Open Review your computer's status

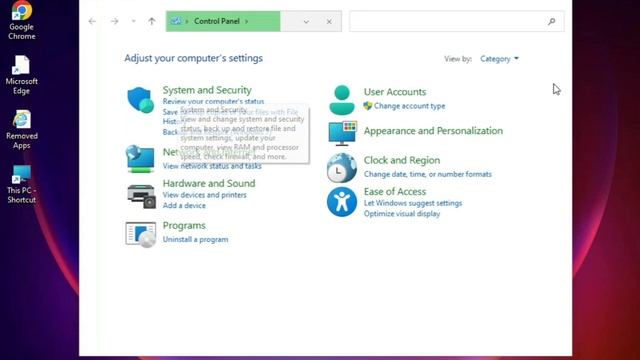[x=213, y=101]
